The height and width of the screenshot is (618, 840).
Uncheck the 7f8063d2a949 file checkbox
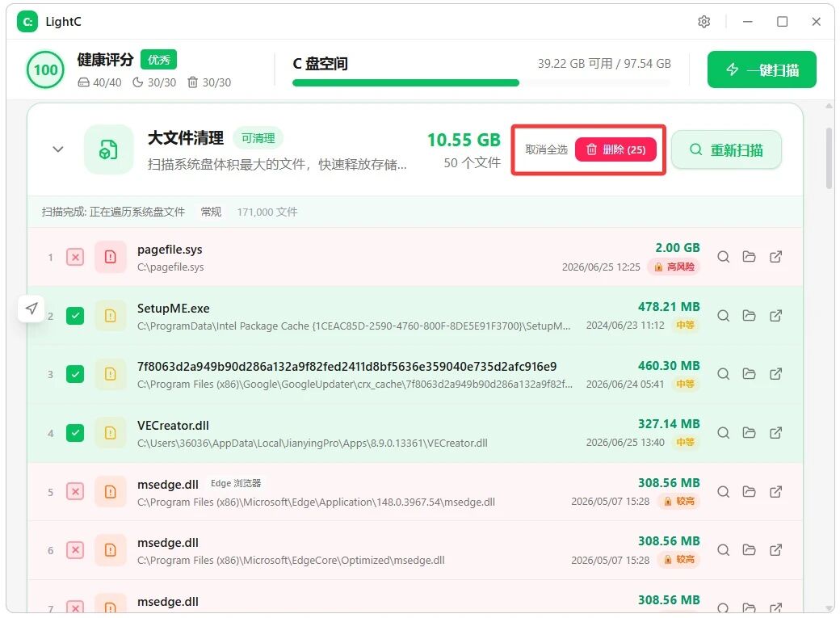(x=75, y=373)
